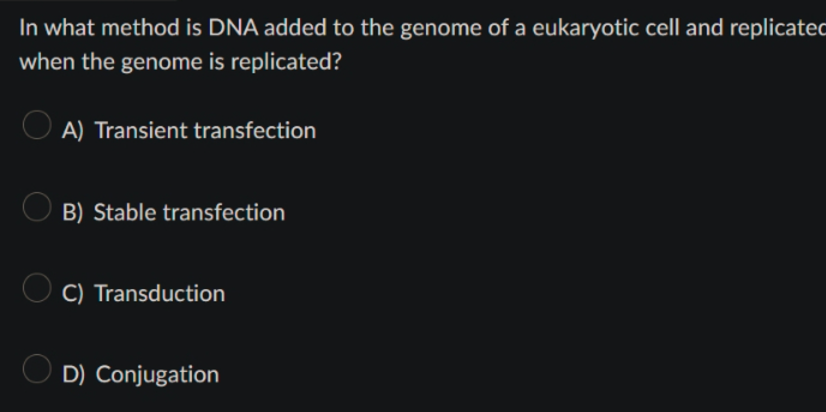Select the radio button for option C
This screenshot has width=826, height=412.
tap(37, 288)
